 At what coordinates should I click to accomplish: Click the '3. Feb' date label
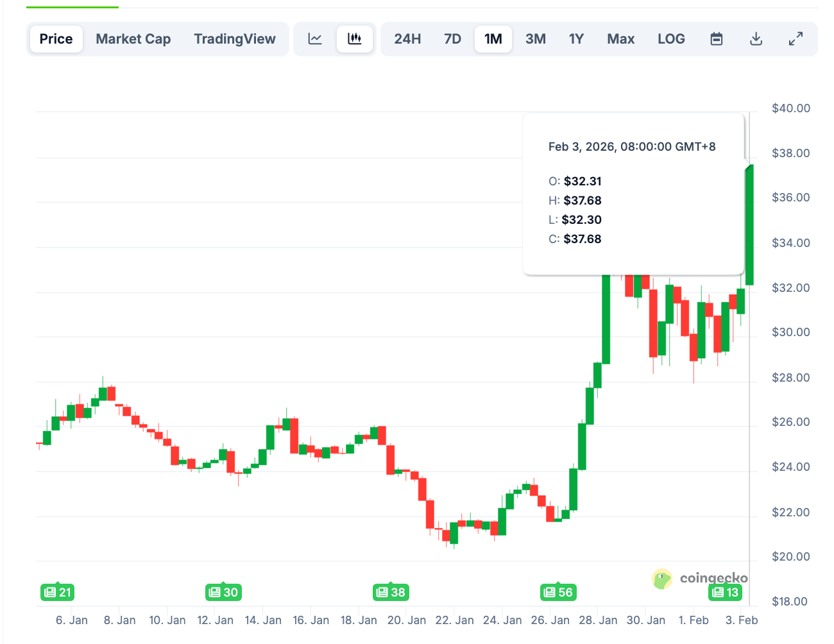pos(742,620)
